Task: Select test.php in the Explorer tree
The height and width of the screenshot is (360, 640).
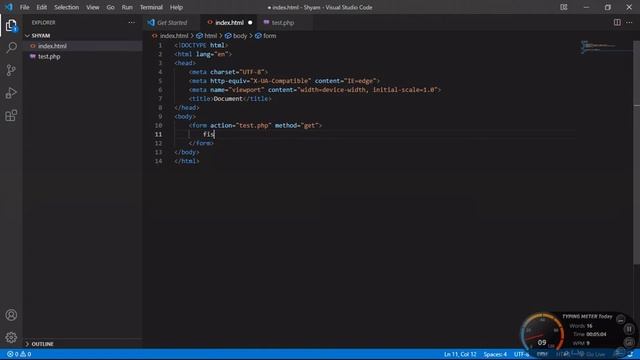Action: pyautogui.click(x=83, y=56)
